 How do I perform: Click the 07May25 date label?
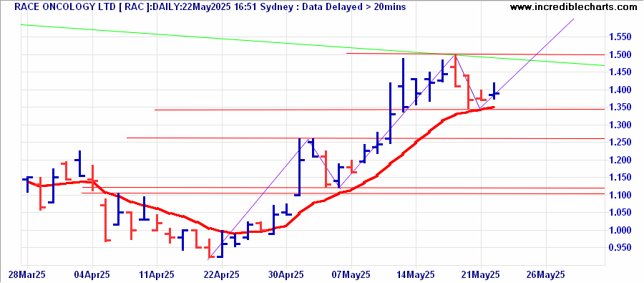(351, 274)
